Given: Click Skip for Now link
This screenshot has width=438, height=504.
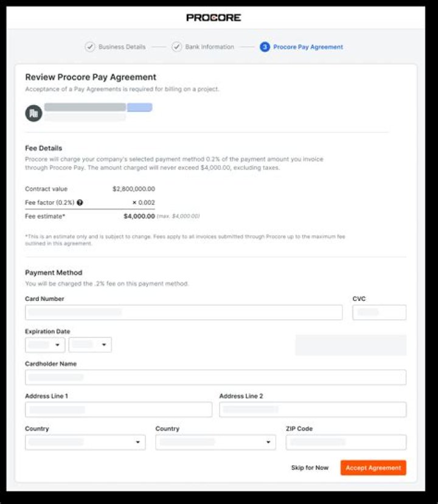Looking at the screenshot, I should (310, 468).
